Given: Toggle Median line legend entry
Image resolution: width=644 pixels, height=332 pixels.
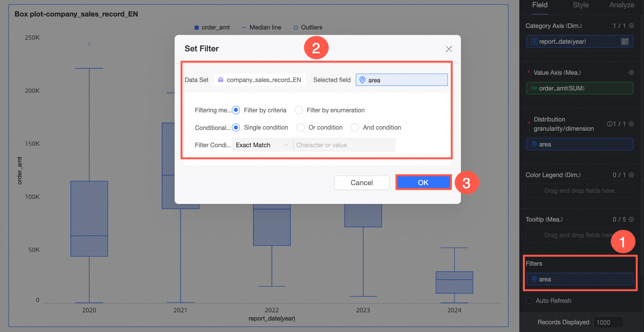Looking at the screenshot, I should [262, 27].
